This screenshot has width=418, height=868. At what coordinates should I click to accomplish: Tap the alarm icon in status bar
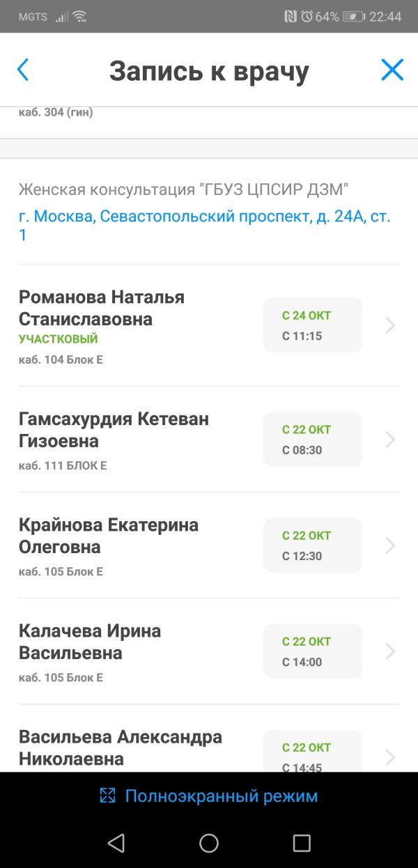(307, 16)
